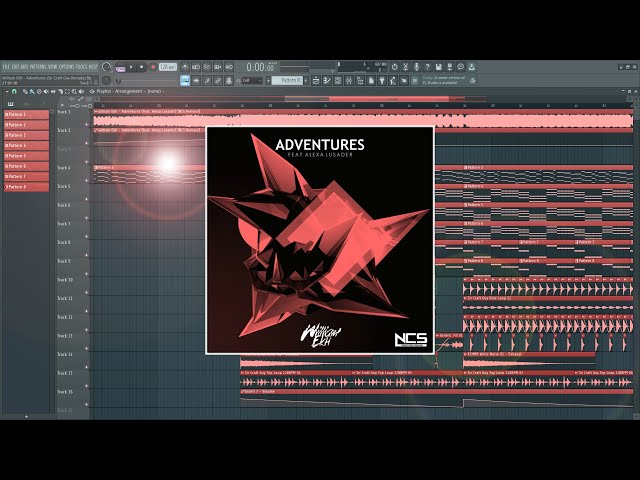
Task: Toggle the loop recording button
Action: click(229, 67)
